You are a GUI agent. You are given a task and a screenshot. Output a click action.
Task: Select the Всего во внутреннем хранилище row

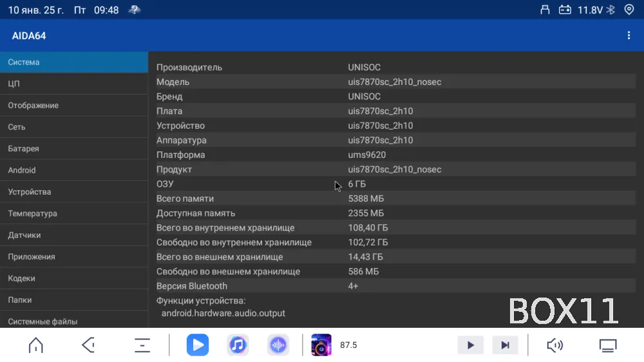point(396,227)
